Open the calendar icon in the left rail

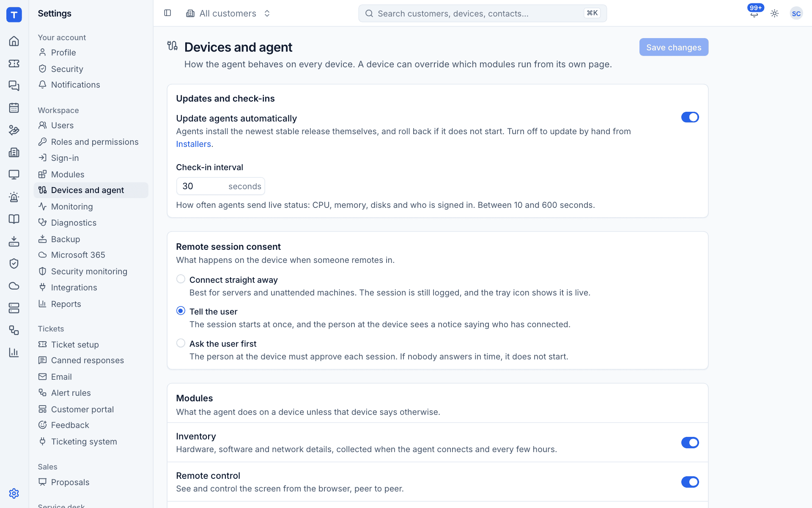[x=14, y=108]
